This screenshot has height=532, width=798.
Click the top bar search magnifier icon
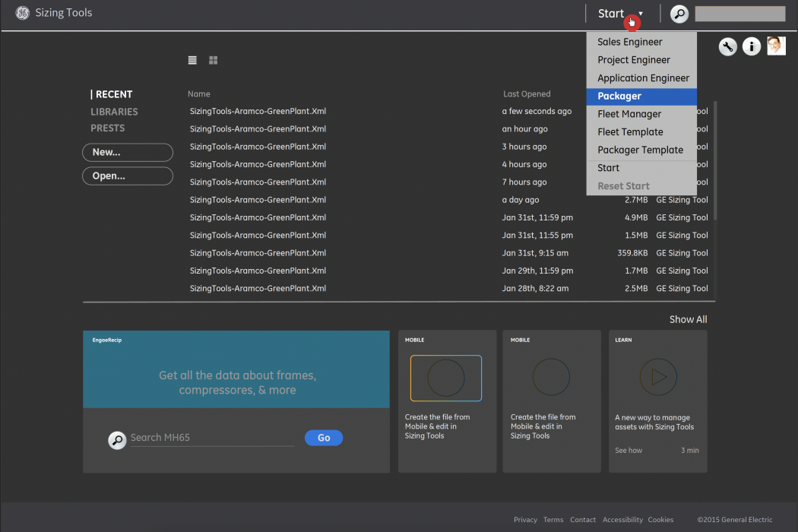tap(679, 14)
